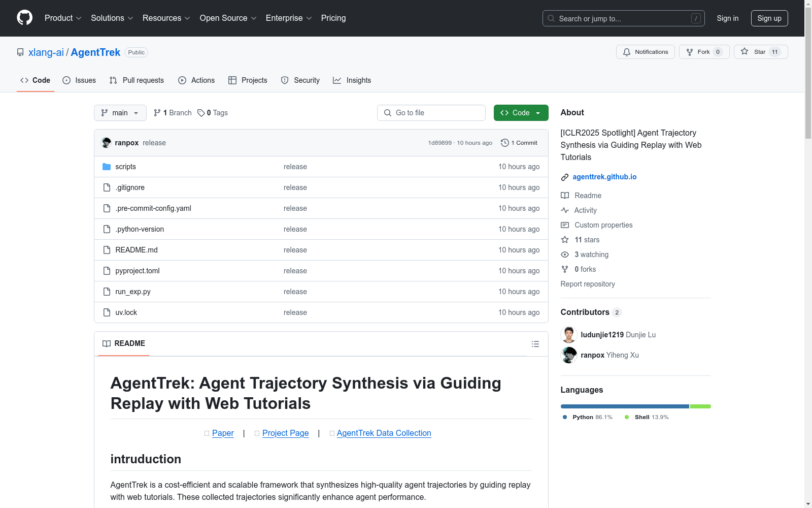The height and width of the screenshot is (508, 812).
Task: Click the eye icon beside 3 watching
Action: coord(565,255)
